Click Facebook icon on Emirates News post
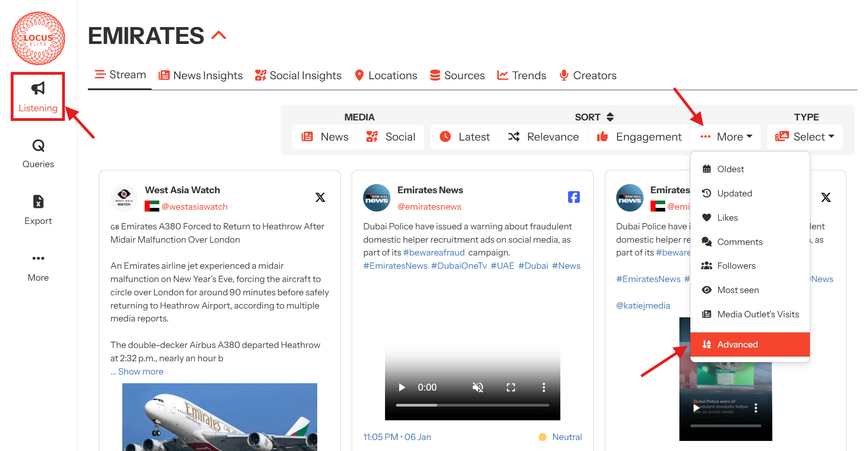 click(x=574, y=197)
